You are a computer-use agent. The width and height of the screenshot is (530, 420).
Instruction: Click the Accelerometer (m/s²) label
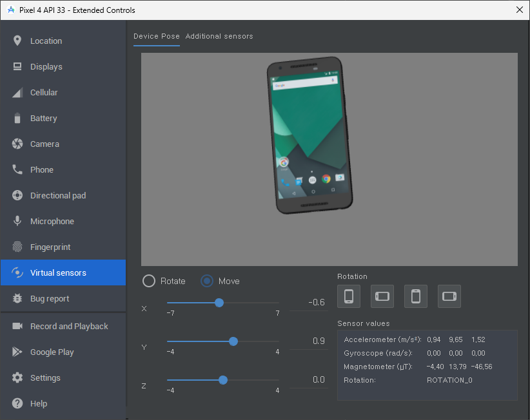pos(382,339)
